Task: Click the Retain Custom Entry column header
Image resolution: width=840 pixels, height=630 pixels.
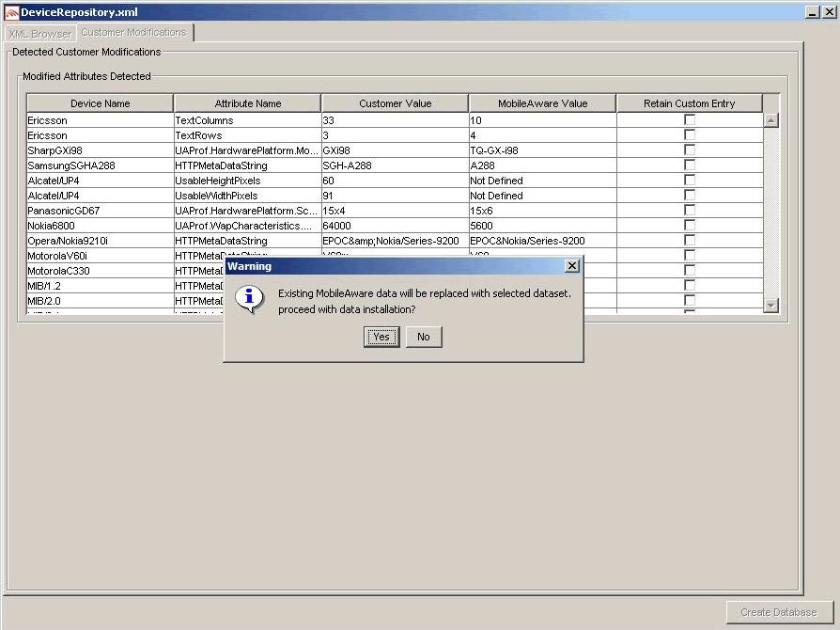Action: (690, 103)
